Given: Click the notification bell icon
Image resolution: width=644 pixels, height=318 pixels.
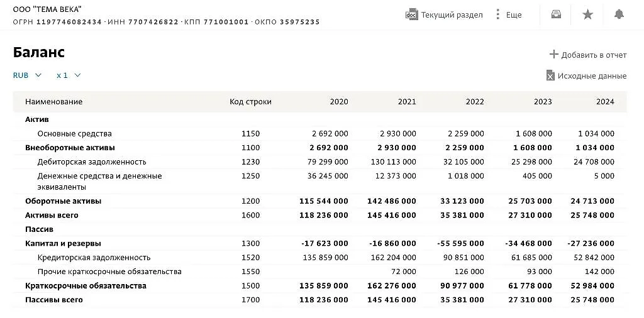Looking at the screenshot, I should [x=619, y=14].
